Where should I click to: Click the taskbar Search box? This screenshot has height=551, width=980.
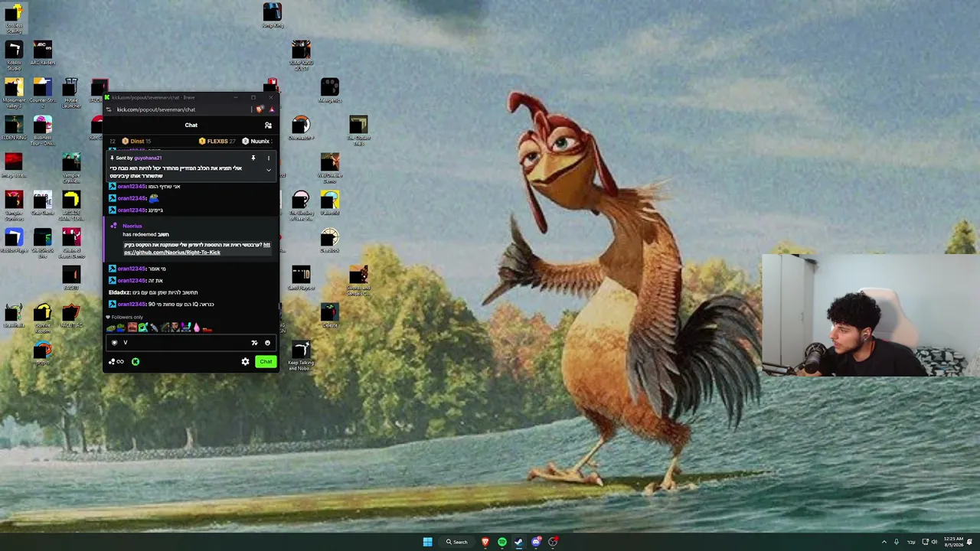(x=457, y=542)
